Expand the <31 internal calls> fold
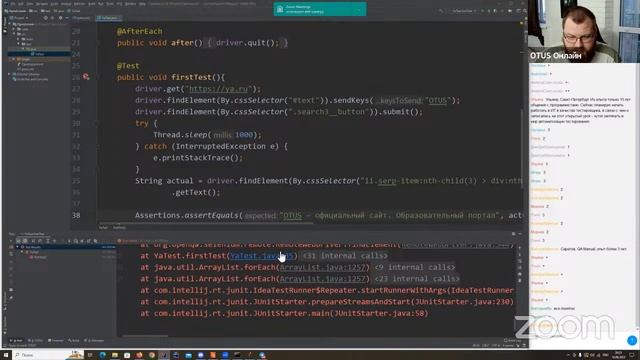The image size is (640, 360). point(345,256)
